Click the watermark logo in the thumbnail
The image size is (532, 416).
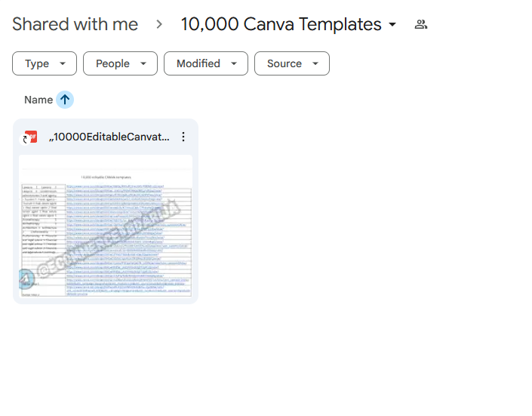coord(26,279)
